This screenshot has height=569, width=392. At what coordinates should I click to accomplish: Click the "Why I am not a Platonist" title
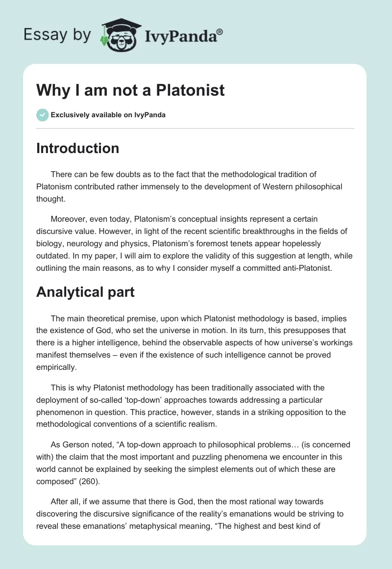[x=130, y=90]
